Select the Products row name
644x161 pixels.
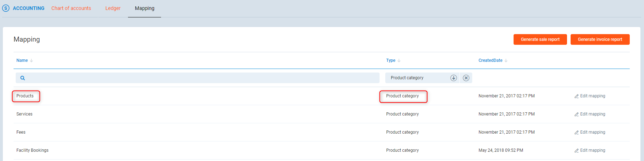(25, 96)
